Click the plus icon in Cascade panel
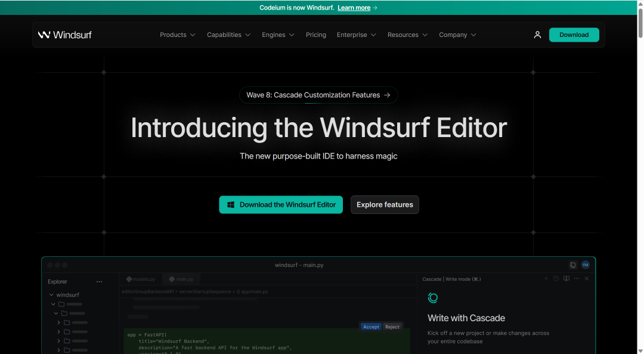The image size is (644, 354). 546,278
